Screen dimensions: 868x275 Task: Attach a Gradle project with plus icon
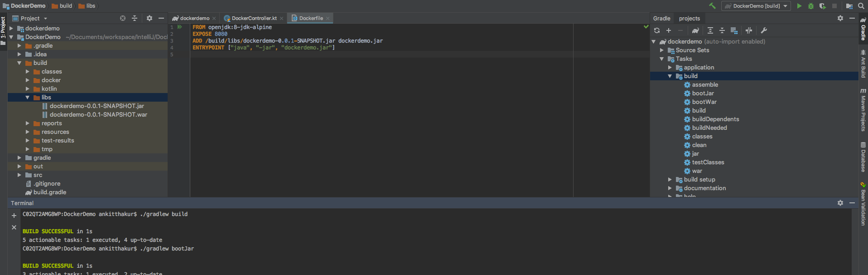tap(669, 30)
